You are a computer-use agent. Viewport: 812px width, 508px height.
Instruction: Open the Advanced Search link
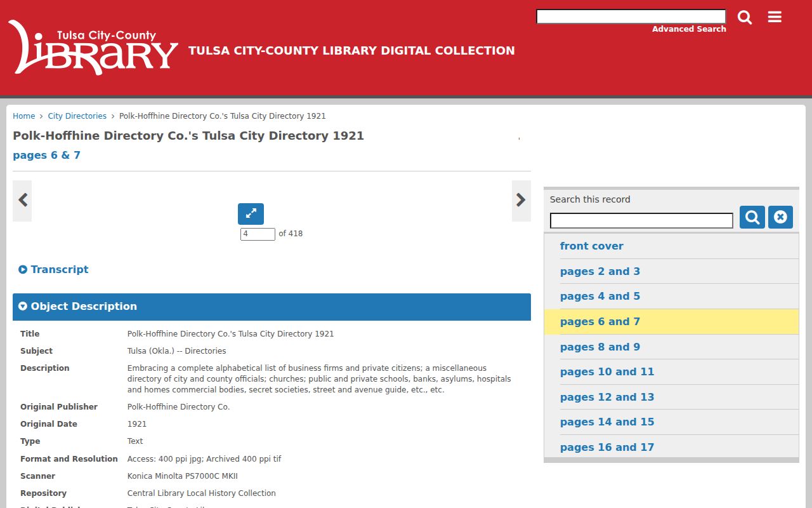tap(689, 29)
